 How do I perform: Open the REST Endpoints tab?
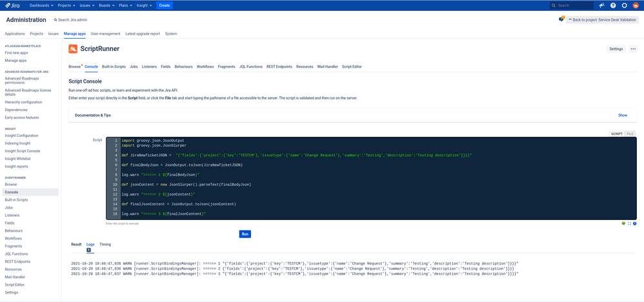click(x=279, y=66)
